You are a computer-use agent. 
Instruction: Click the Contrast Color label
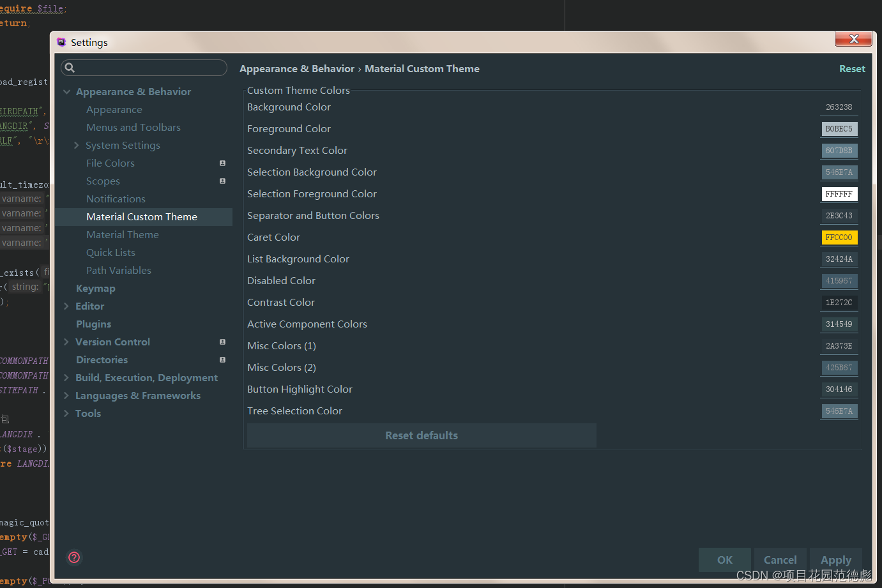pyautogui.click(x=281, y=303)
